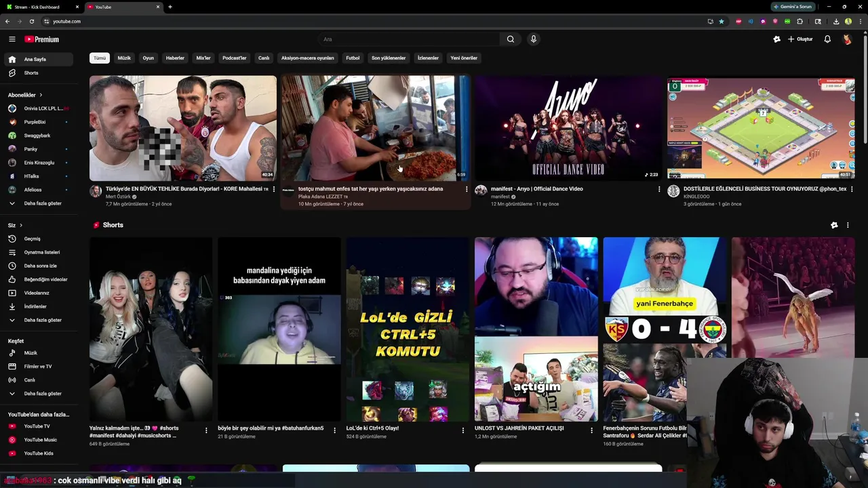
Task: Open the browser extensions puzzle icon
Action: (x=800, y=21)
